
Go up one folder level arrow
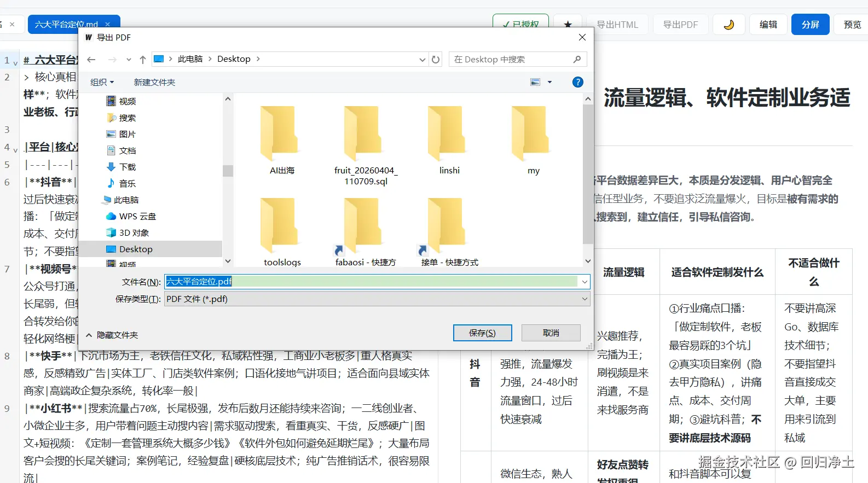click(143, 60)
